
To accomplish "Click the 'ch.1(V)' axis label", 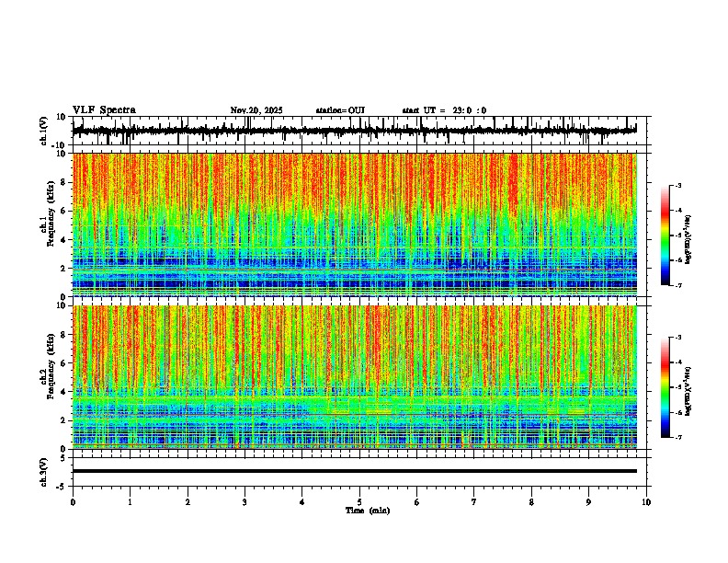I will tap(44, 131).
